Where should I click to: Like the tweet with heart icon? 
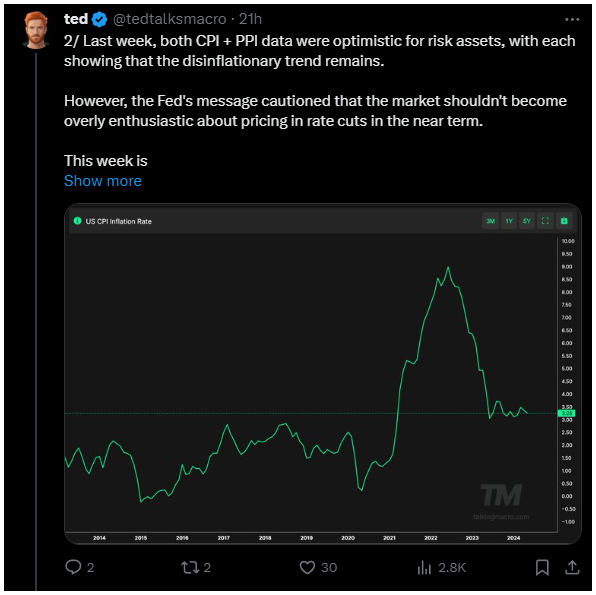tap(307, 567)
